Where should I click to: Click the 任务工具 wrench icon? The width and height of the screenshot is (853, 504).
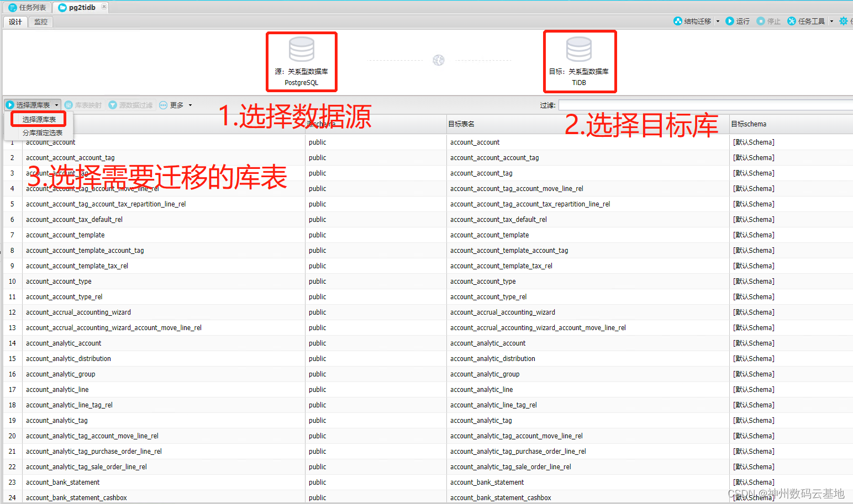tap(792, 21)
